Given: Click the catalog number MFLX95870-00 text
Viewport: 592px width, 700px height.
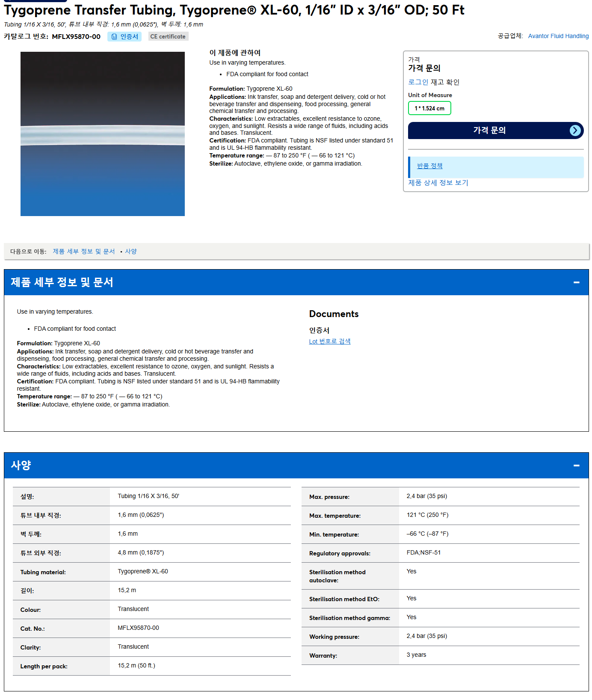Looking at the screenshot, I should tap(76, 37).
